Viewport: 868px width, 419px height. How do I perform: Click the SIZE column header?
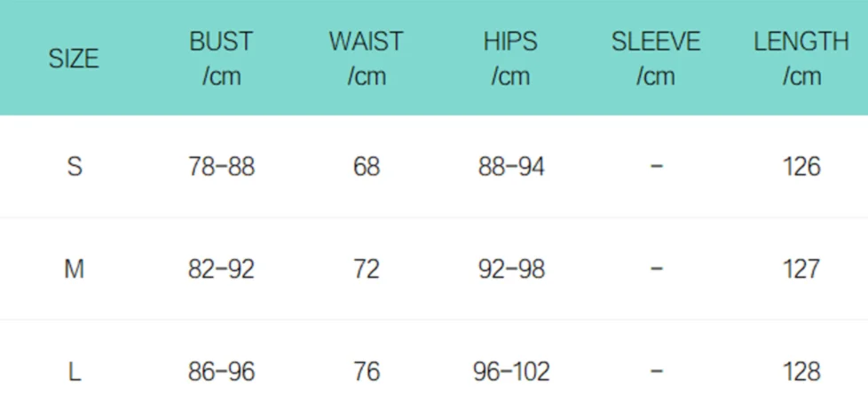tap(74, 59)
